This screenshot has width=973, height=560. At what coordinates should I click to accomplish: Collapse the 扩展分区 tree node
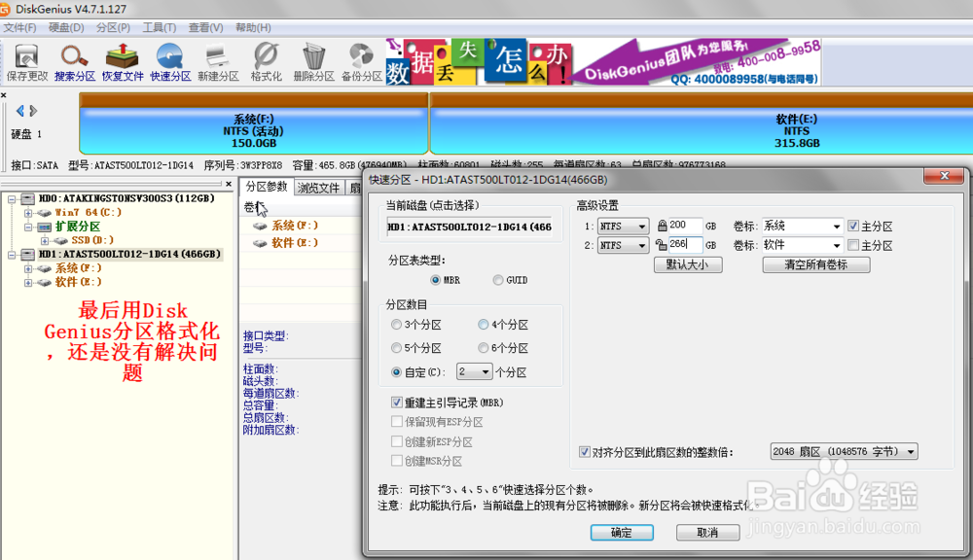[x=28, y=227]
